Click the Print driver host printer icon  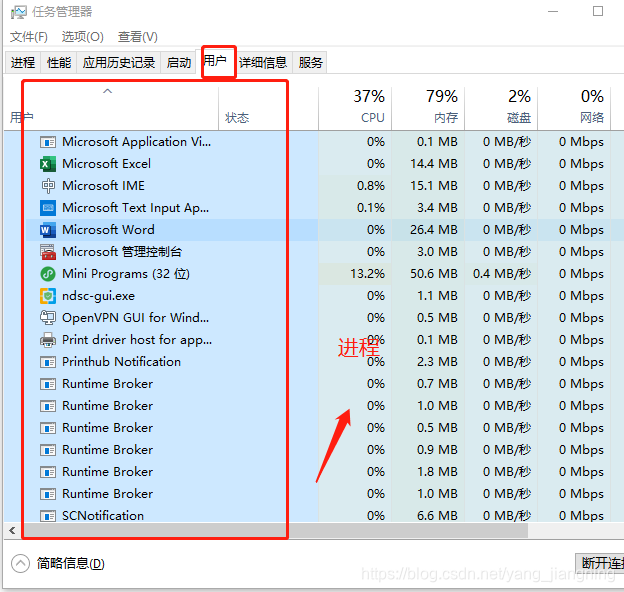click(48, 340)
